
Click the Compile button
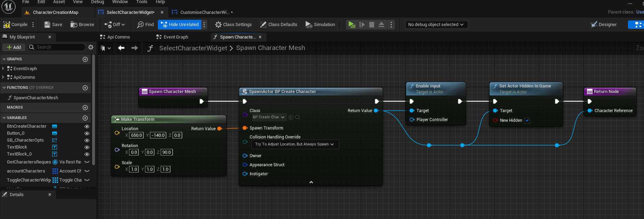pyautogui.click(x=15, y=25)
